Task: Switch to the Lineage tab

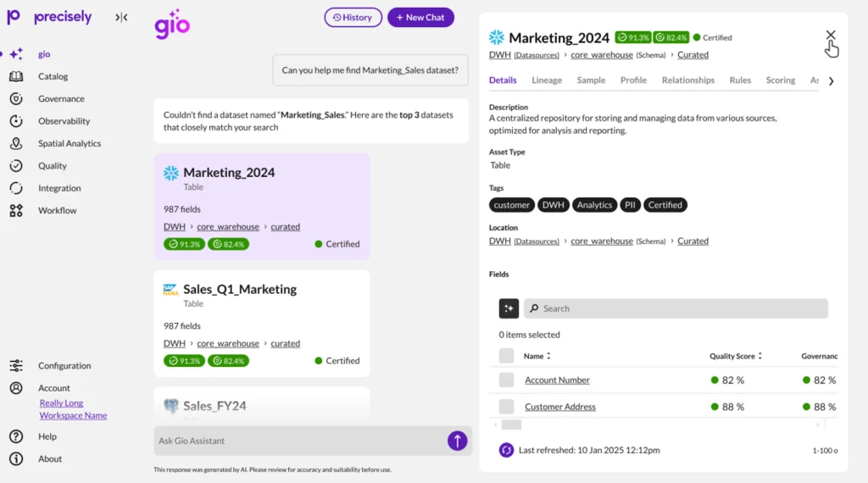Action: [x=547, y=80]
